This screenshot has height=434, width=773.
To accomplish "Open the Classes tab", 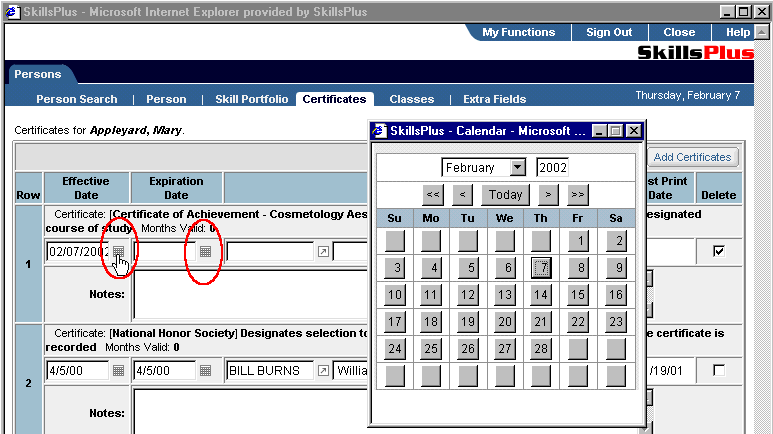I will point(412,99).
